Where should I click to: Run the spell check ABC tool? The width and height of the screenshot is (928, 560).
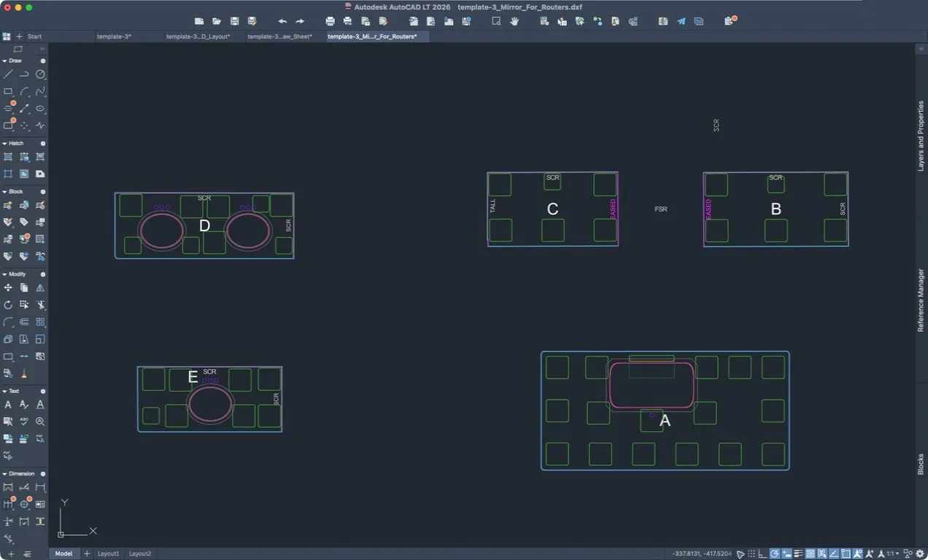24,421
